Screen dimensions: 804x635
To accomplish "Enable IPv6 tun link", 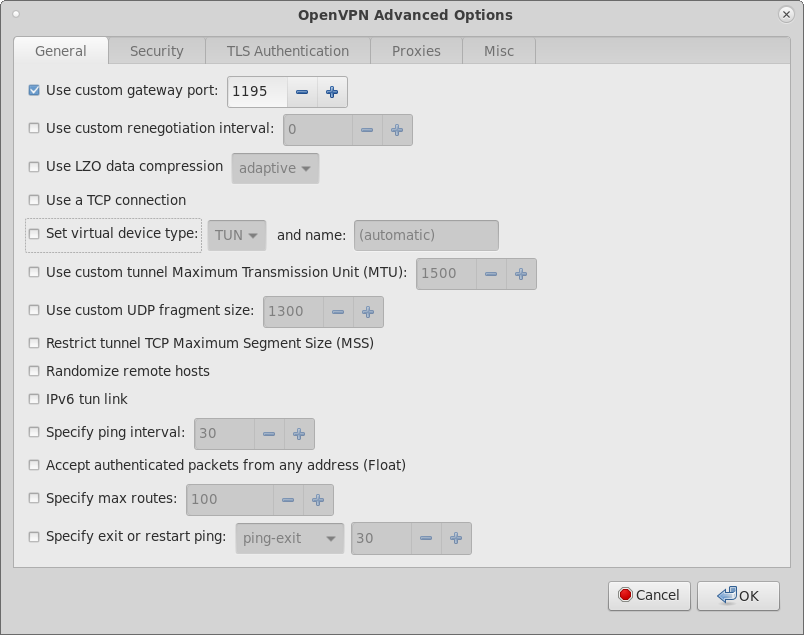I will (x=34, y=399).
